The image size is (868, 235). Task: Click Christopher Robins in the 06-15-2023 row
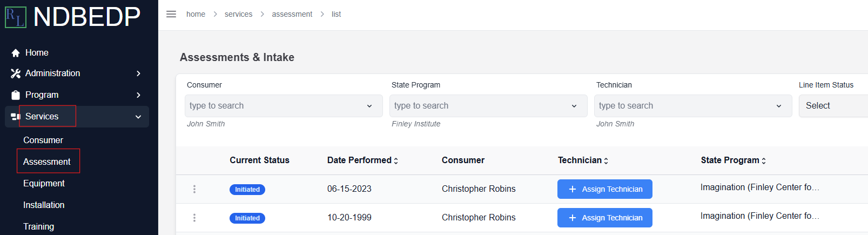click(x=479, y=189)
